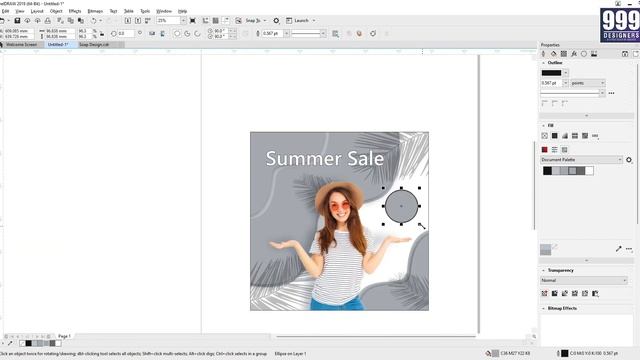Toggle the color sliders icon in Fill

[554, 150]
